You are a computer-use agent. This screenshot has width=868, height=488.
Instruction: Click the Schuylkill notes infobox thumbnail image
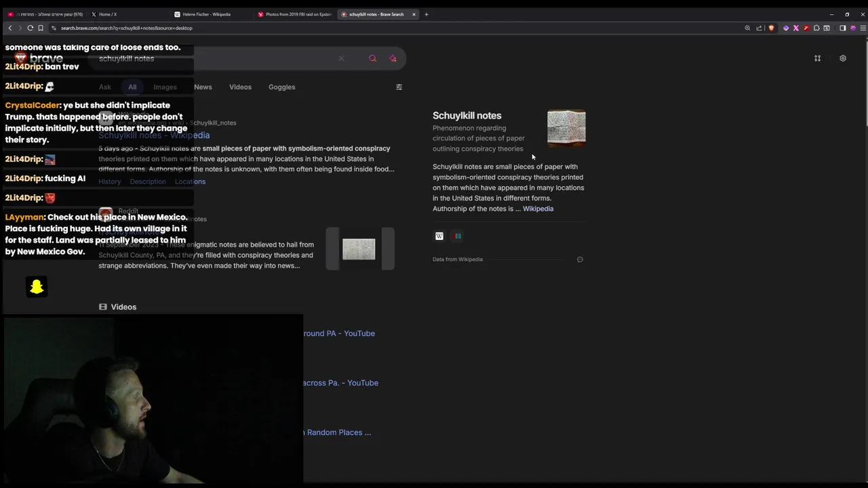(x=566, y=127)
